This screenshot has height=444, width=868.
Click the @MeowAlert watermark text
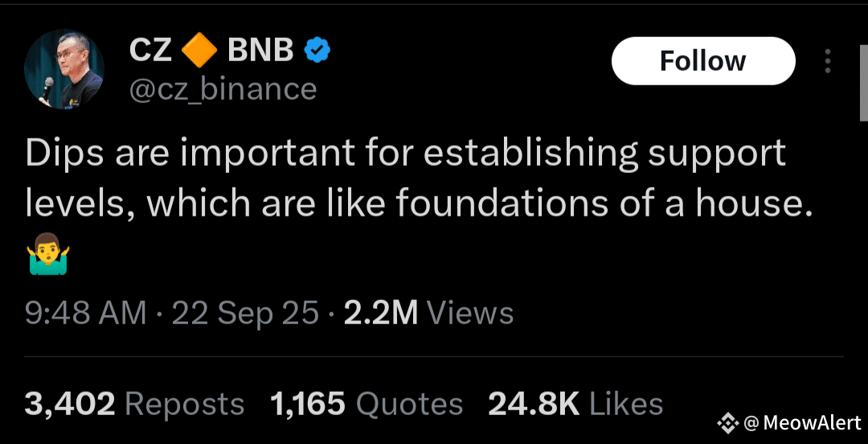[803, 424]
